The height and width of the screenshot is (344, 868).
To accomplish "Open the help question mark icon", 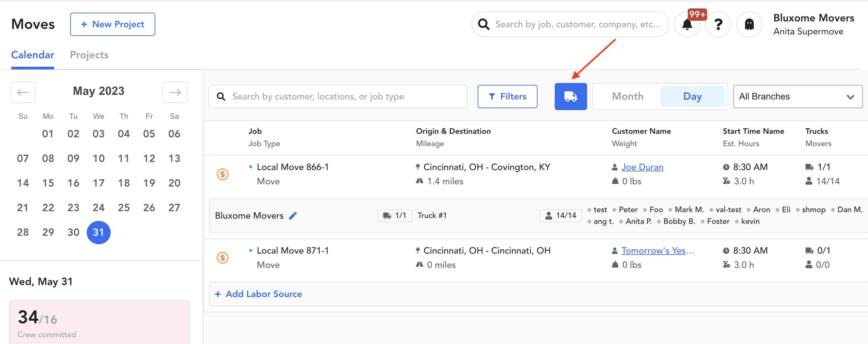I will pyautogui.click(x=718, y=24).
